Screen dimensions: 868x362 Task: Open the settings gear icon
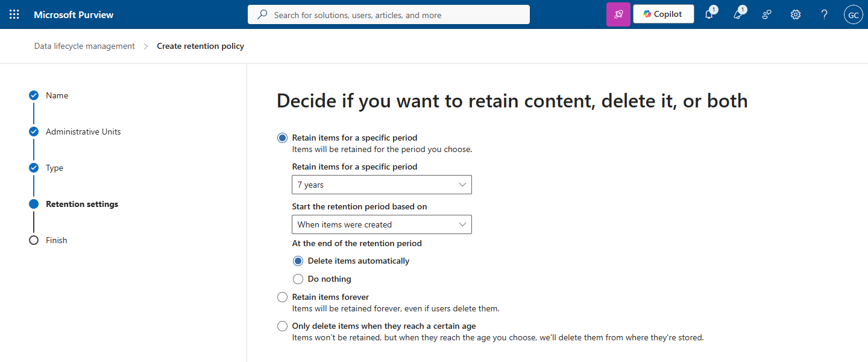point(796,14)
